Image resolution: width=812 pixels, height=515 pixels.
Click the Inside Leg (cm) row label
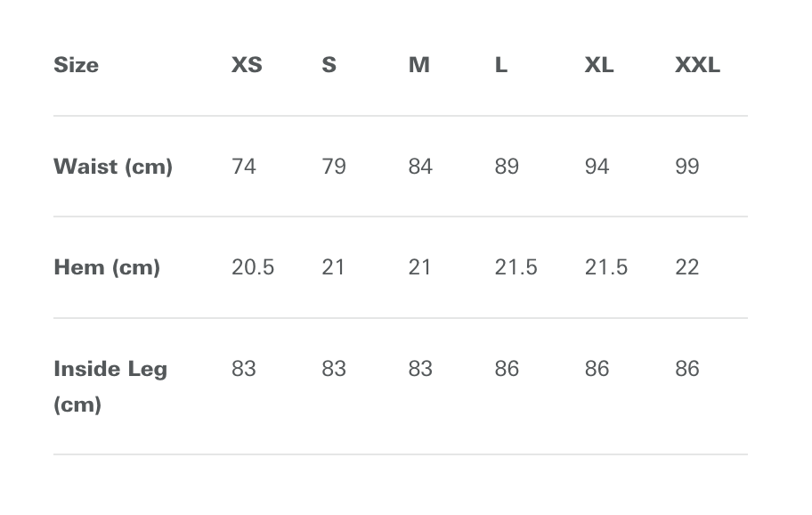(x=110, y=387)
